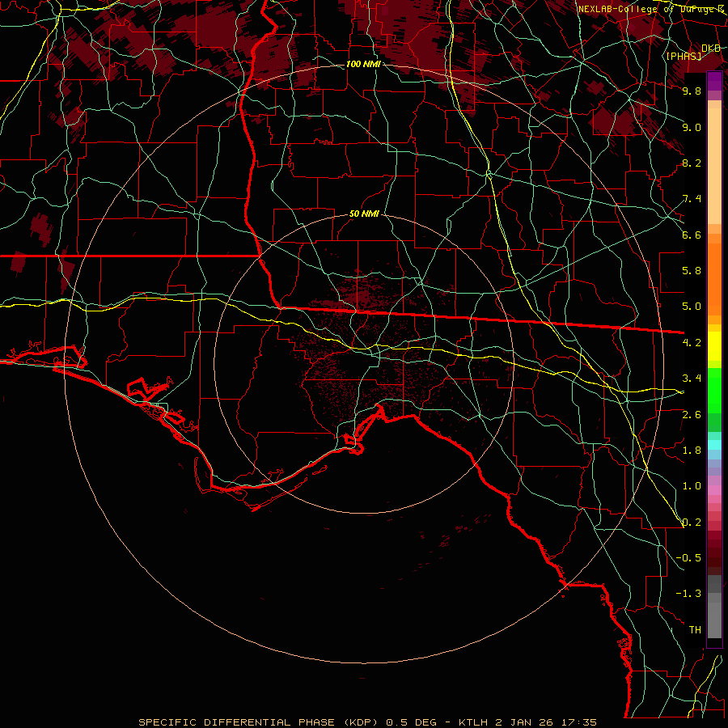Click the "7.4" scale value
The width and height of the screenshot is (728, 728).
[692, 199]
